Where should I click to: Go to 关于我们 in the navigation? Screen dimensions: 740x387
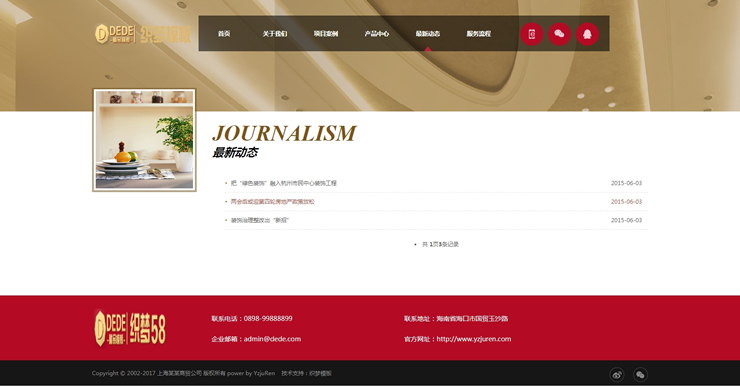275,34
